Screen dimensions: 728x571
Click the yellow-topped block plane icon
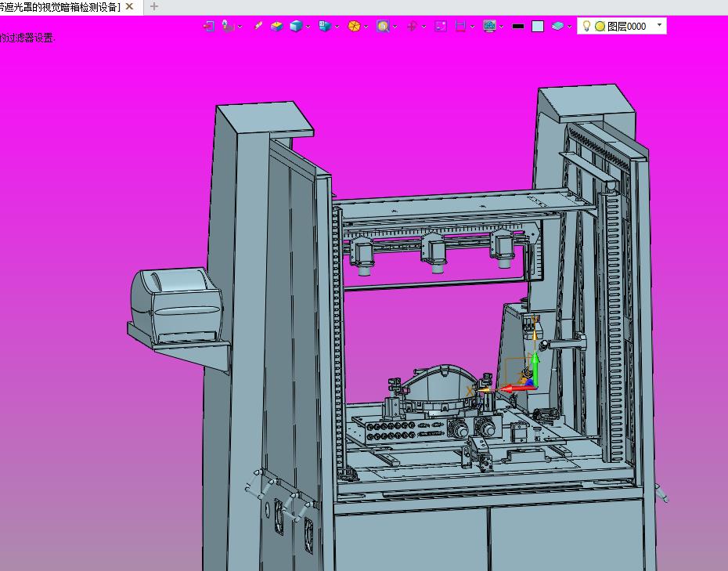click(x=276, y=27)
